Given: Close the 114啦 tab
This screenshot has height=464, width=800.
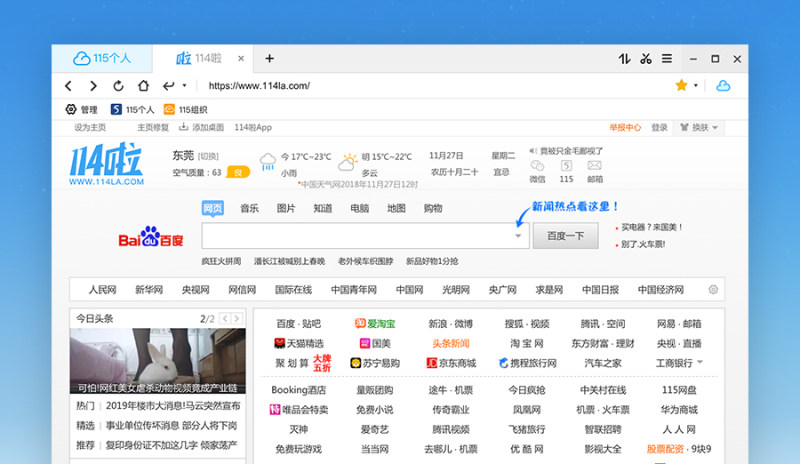Looking at the screenshot, I should 241,59.
